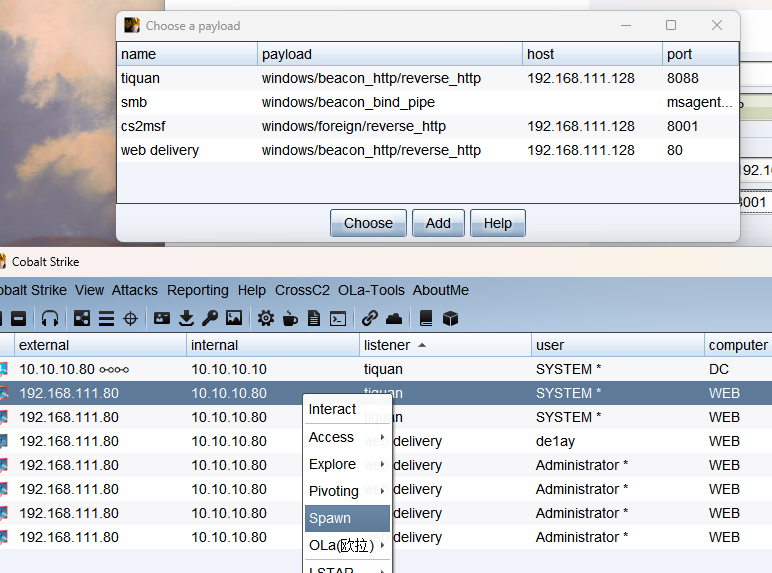Image resolution: width=772 pixels, height=573 pixels.
Task: Open the Attacks menu
Action: click(x=135, y=290)
